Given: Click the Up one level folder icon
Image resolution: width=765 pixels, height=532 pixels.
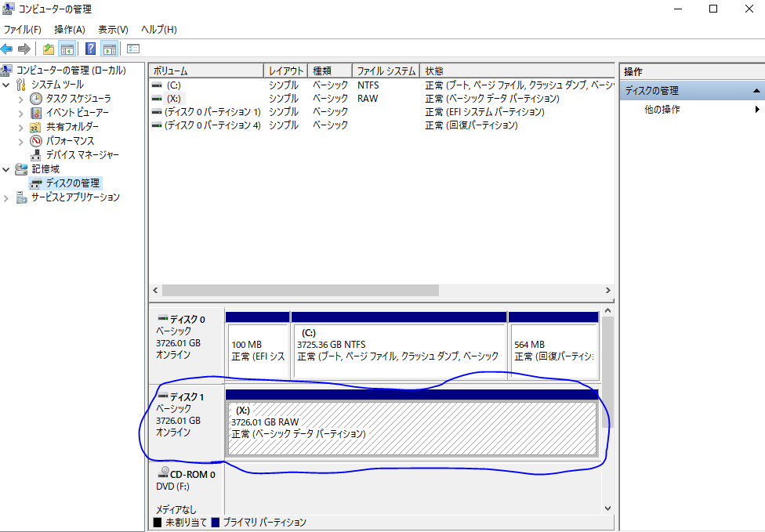Looking at the screenshot, I should (49, 49).
